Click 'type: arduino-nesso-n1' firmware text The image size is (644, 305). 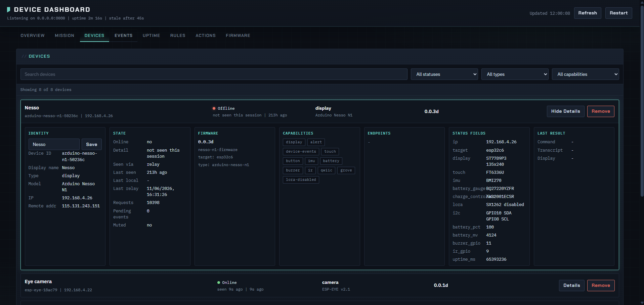223,165
